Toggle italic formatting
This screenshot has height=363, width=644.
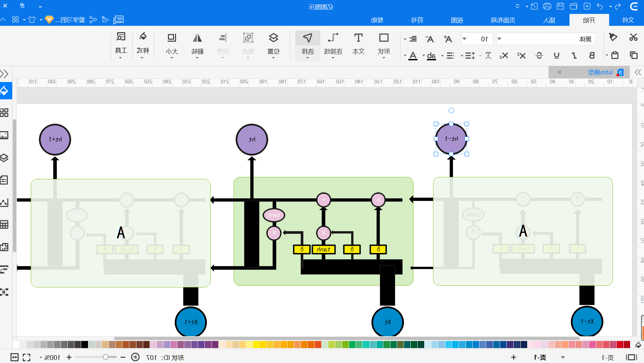point(574,55)
